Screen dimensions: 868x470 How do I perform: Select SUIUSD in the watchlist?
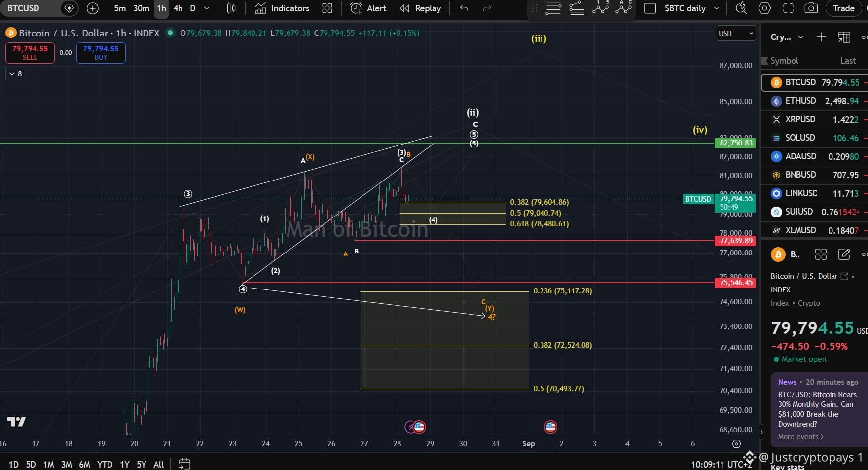[x=815, y=212]
